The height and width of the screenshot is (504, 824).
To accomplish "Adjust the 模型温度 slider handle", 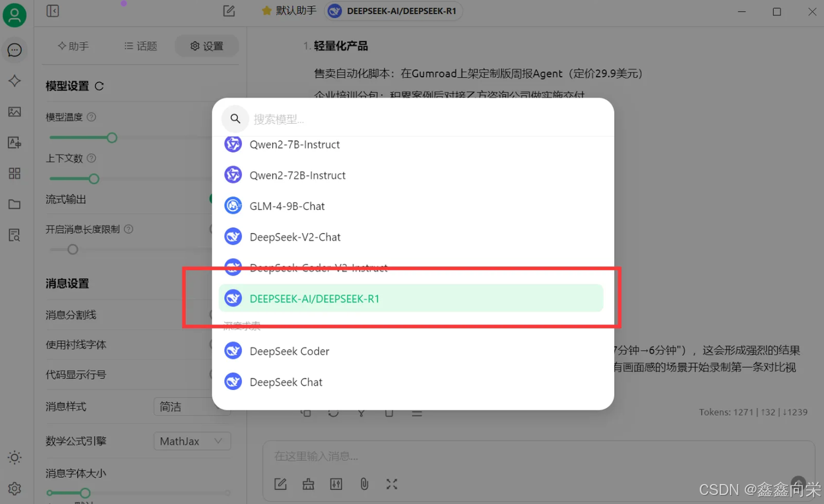I will [x=112, y=138].
